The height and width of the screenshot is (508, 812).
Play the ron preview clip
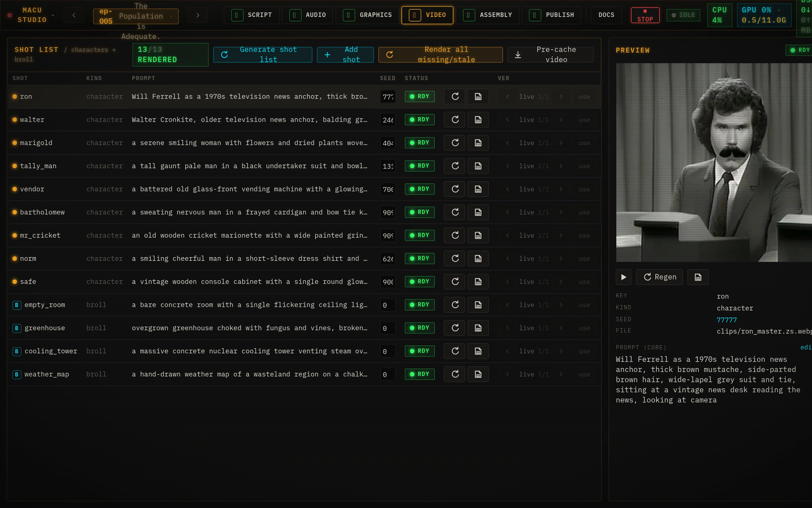(623, 277)
